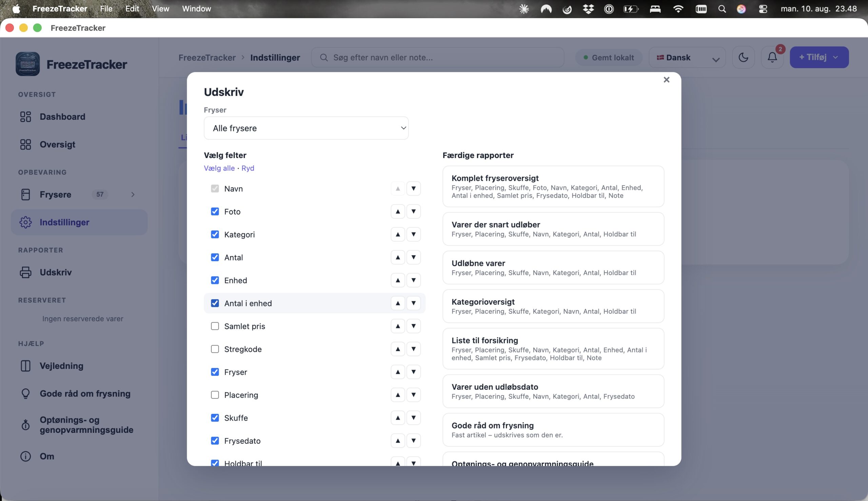Move Enhed field down

[413, 280]
